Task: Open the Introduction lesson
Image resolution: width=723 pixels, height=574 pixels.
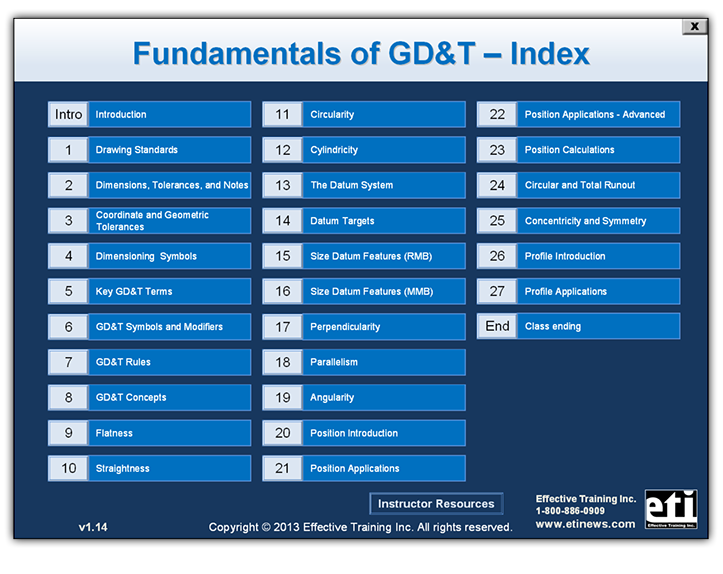Action: pos(150,115)
